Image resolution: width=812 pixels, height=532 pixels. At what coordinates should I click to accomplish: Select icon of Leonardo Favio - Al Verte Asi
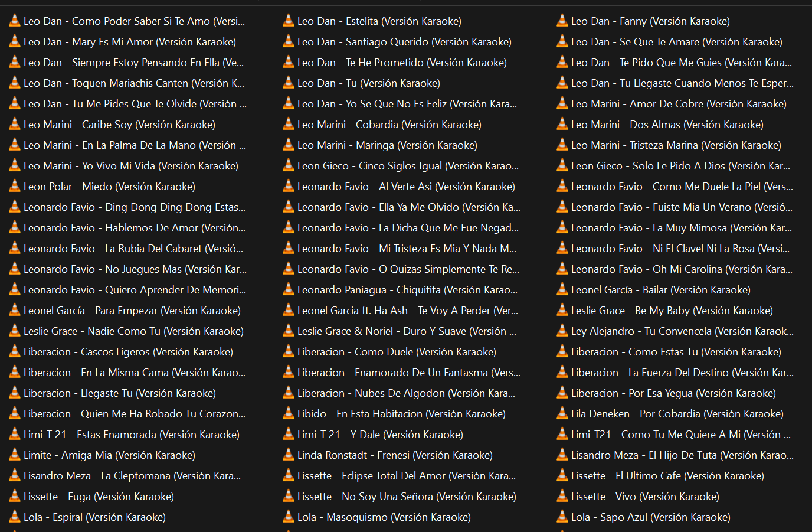(x=289, y=186)
